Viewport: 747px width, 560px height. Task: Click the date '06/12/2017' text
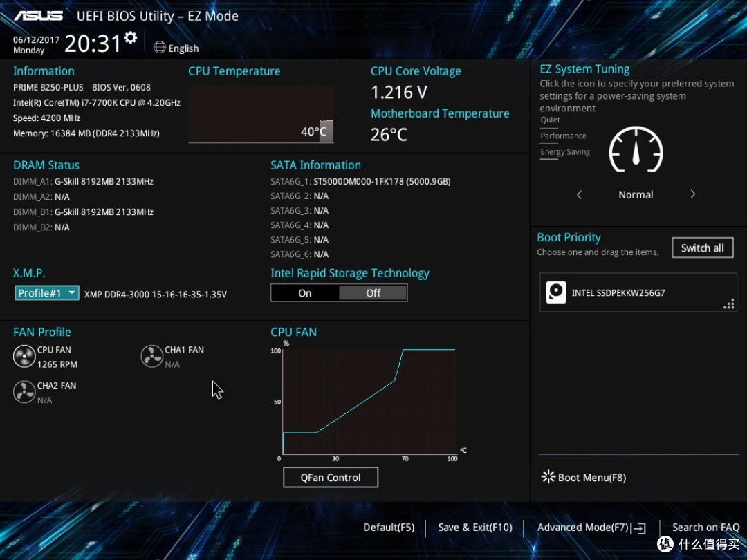(36, 40)
